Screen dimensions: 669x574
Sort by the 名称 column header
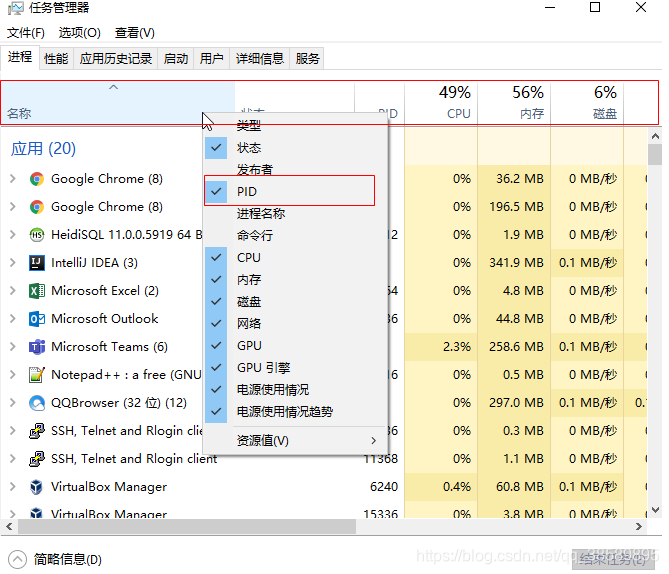118,103
